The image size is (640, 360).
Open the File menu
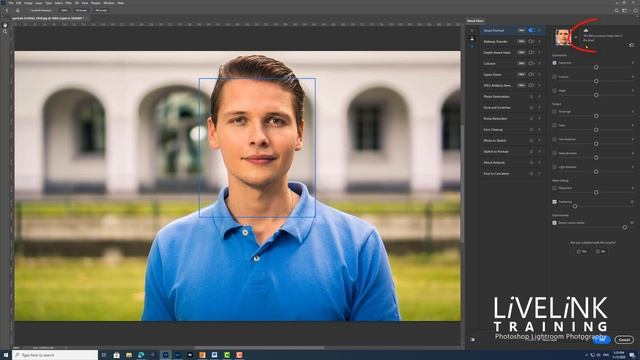click(11, 3)
